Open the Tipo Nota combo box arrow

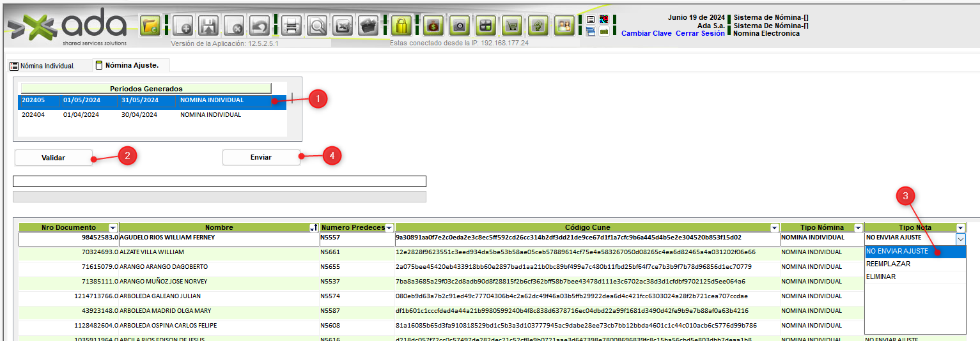click(960, 238)
